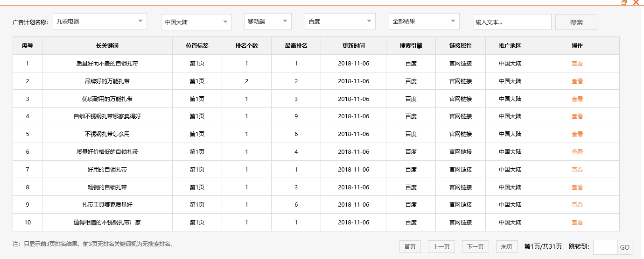Select keyword 质量好价格低的自锁扎带
This screenshot has height=259, width=644.
[x=107, y=152]
